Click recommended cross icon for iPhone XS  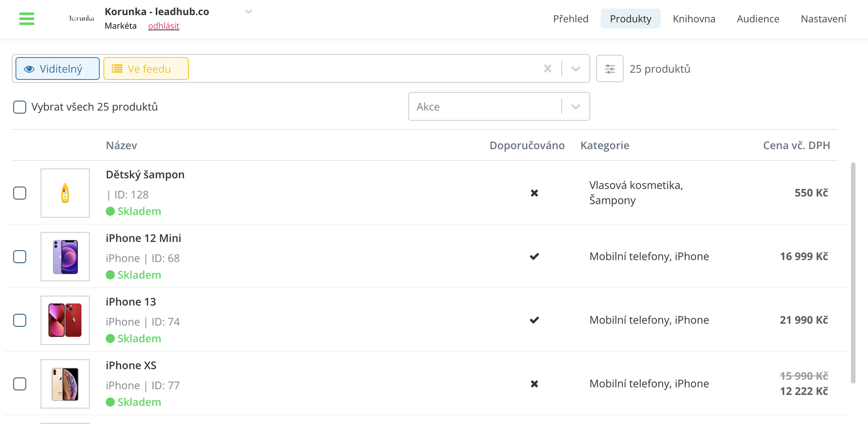click(534, 384)
